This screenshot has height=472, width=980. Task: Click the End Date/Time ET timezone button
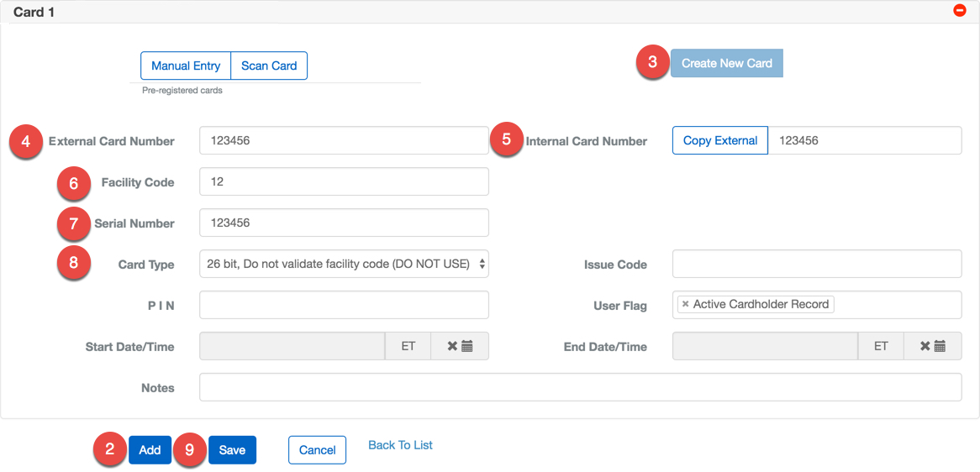click(880, 346)
